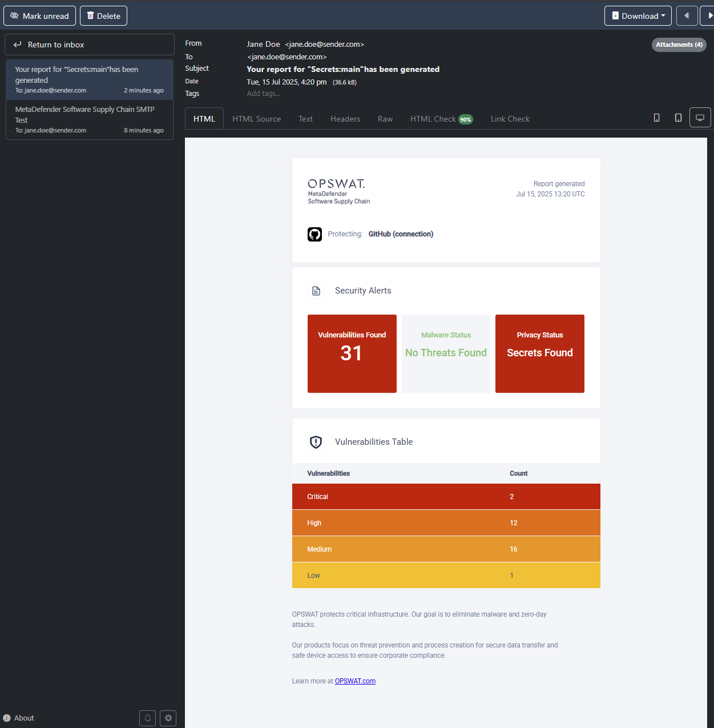Return to inbox
714x728 pixels.
90,45
